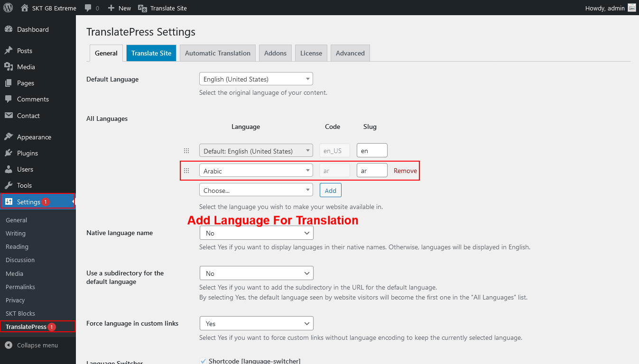Toggle the Shortcode language-switcher checkbox
This screenshot has width=639, height=364.
(x=203, y=361)
